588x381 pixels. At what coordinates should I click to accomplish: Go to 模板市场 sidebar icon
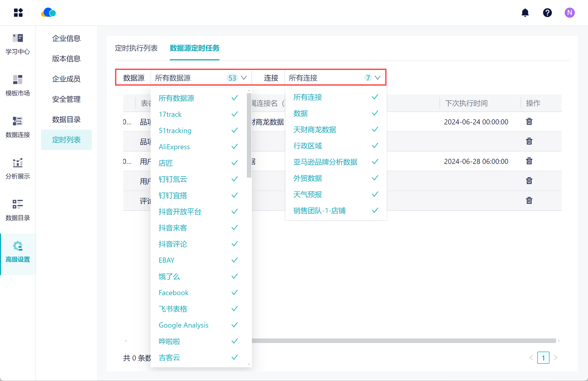(x=18, y=86)
